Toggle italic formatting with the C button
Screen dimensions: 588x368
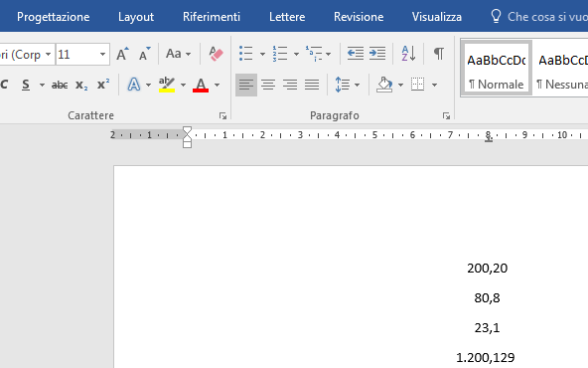[x=5, y=85]
